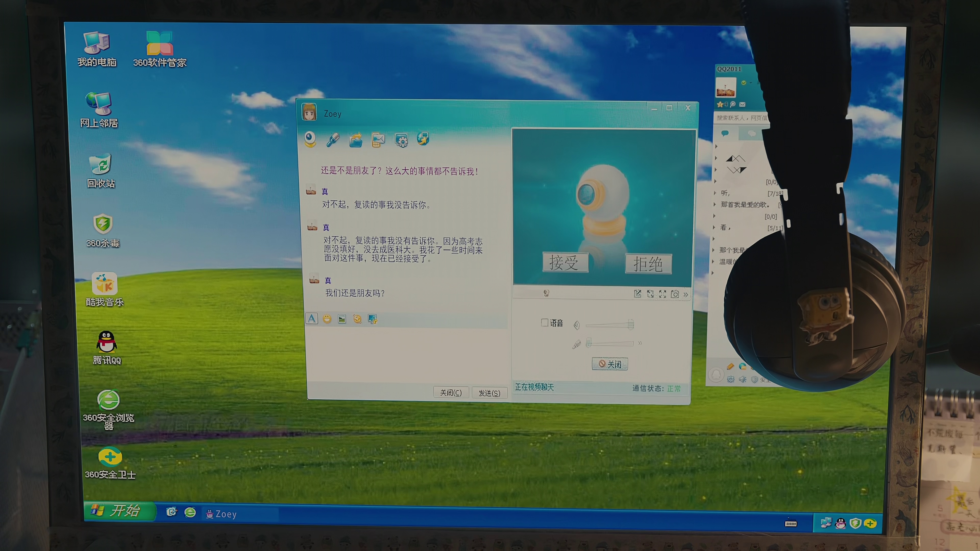This screenshot has height=551, width=980.
Task: Click the 关闭(C) button in chat window
Action: (451, 392)
